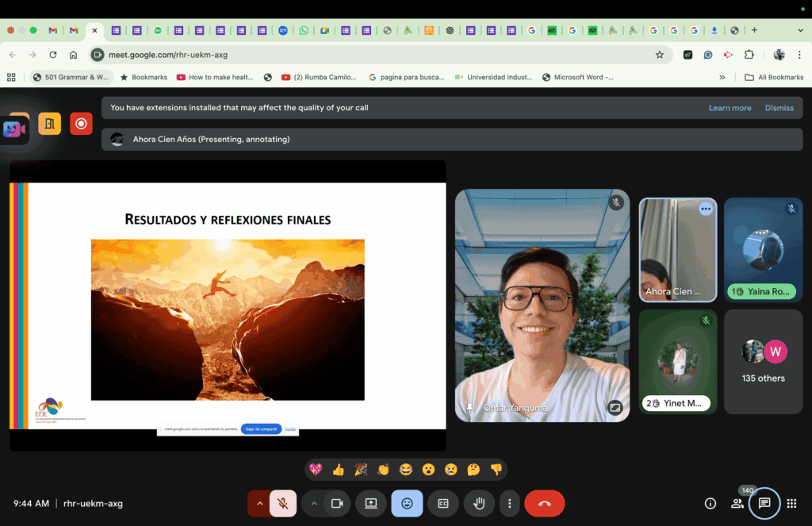Open the activities grid icon
812x526 pixels.
(791, 503)
